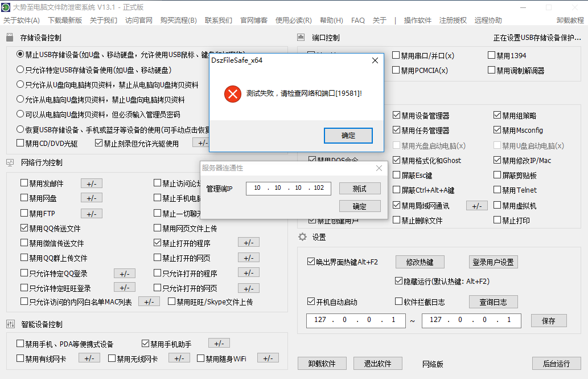588x379 pixels.
Task: Open +/- list for 禁用有线网卡
Action: click(x=89, y=358)
